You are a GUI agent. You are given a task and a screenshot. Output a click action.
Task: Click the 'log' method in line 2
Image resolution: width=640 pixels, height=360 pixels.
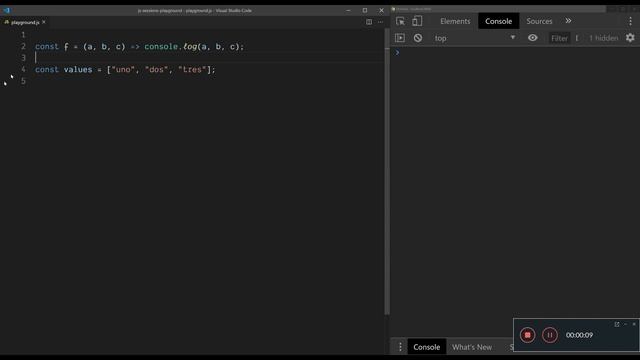click(x=190, y=47)
